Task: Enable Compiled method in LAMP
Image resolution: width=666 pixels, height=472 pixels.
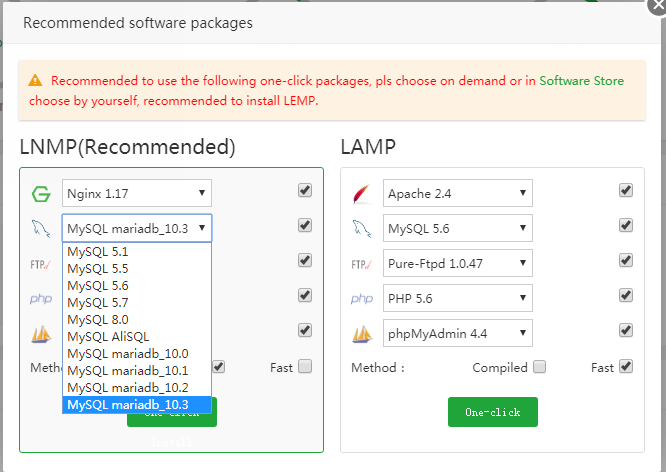Action: (x=540, y=367)
